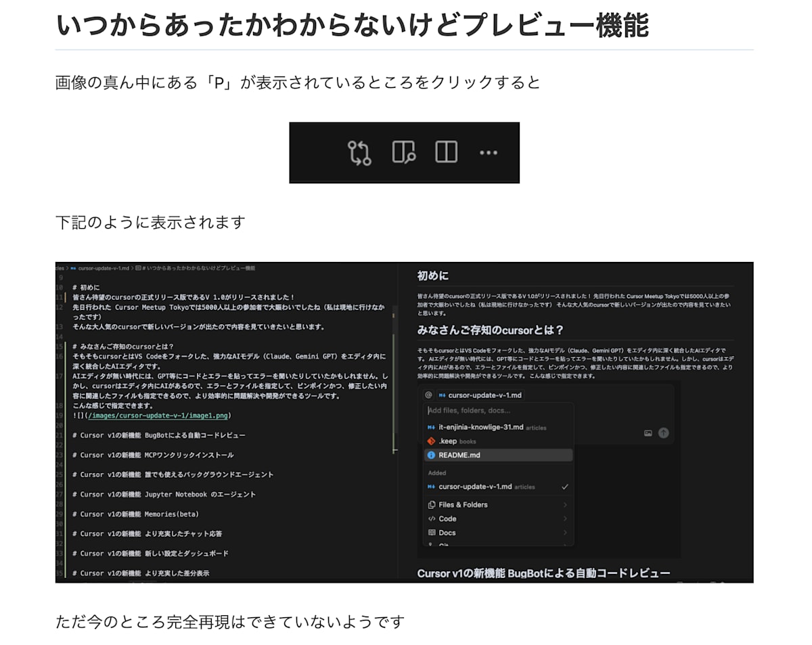This screenshot has height=645, width=812.
Task: Click editor line # Cursor v1の新機能 新しい設定とダッシュボード
Action: (150, 553)
